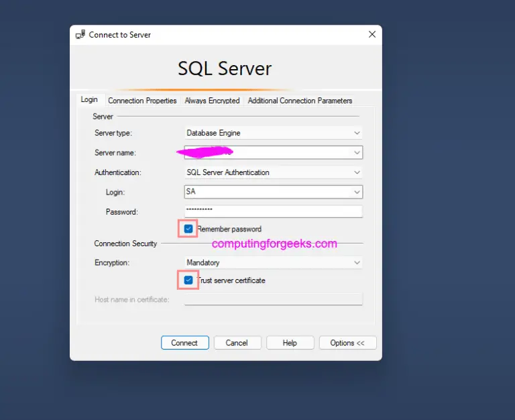This screenshot has width=515, height=420.
Task: Click into the Password field
Action: click(273, 211)
